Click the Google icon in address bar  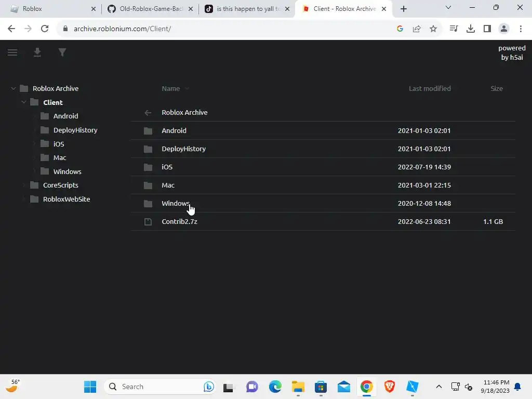tap(400, 29)
